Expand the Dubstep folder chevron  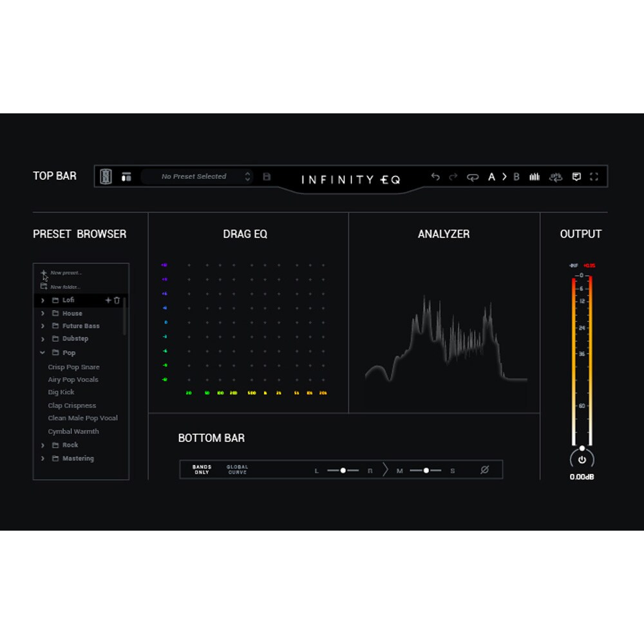[43, 339]
